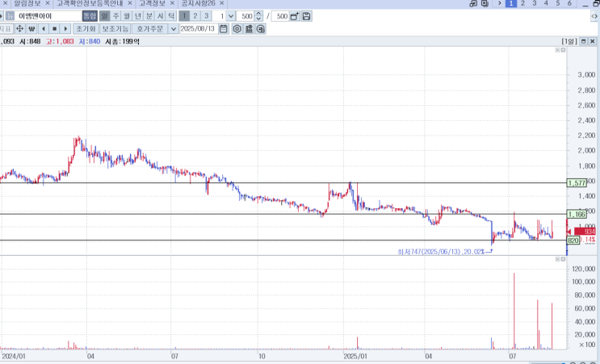This screenshot has width=600, height=364.
Task: Open the 고객정보 tab
Action: (152, 3)
